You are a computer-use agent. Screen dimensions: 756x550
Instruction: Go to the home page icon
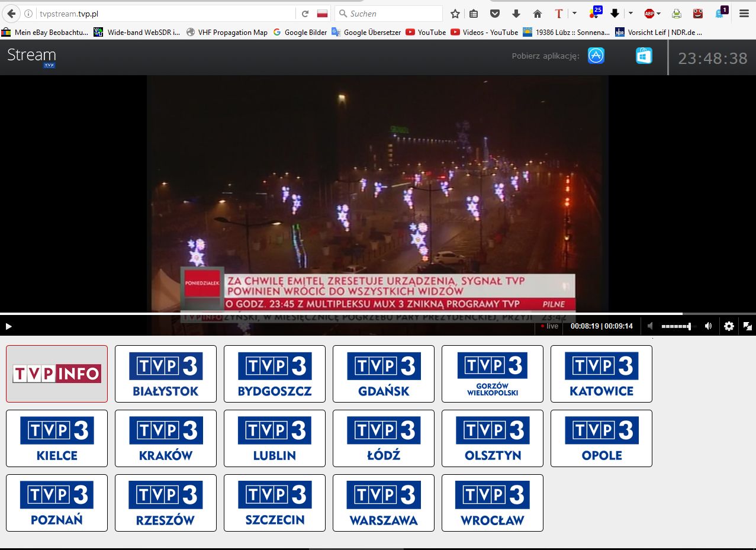pos(538,14)
